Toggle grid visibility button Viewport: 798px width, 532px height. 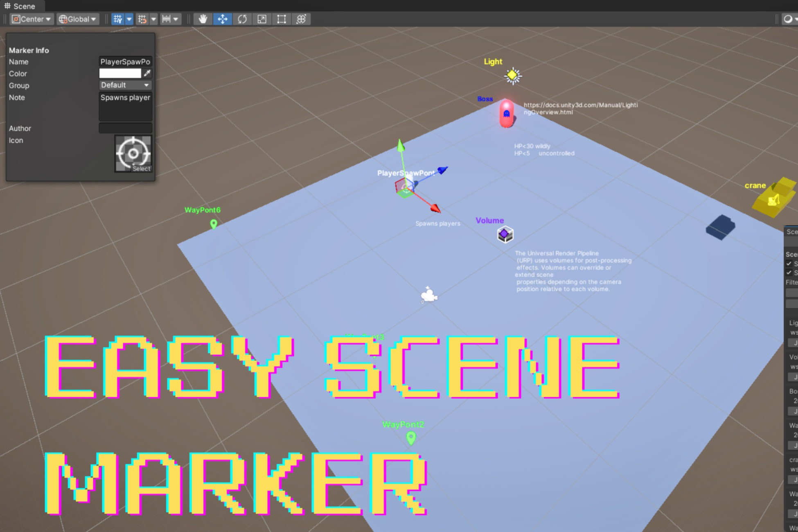(118, 19)
